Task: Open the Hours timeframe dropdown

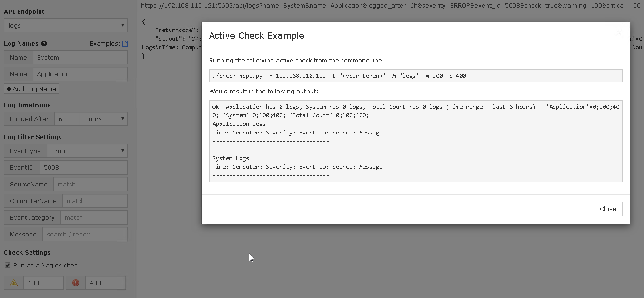Action: point(103,119)
